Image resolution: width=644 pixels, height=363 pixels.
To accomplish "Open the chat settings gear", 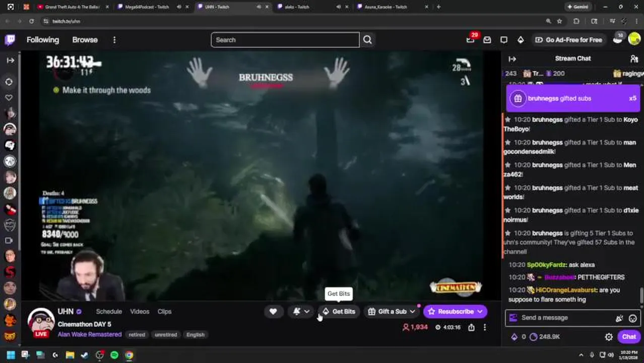I will (609, 337).
